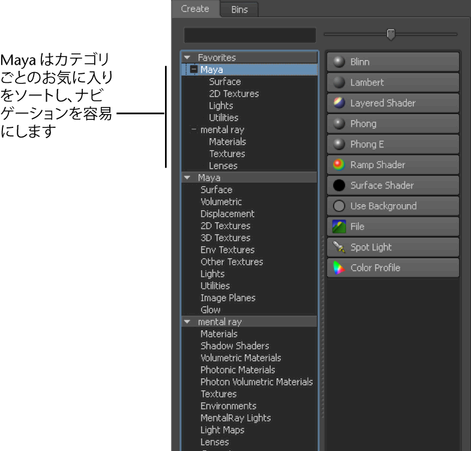Select the Color Profile triangle icon
Image resolution: width=471 pixels, height=451 pixels.
click(x=339, y=268)
